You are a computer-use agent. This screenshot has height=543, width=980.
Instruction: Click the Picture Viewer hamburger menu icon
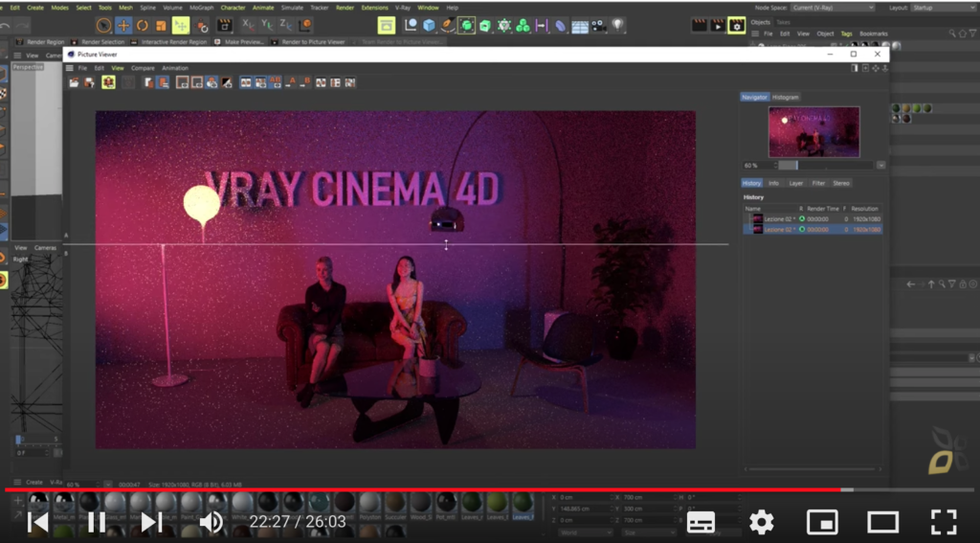pyautogui.click(x=69, y=68)
